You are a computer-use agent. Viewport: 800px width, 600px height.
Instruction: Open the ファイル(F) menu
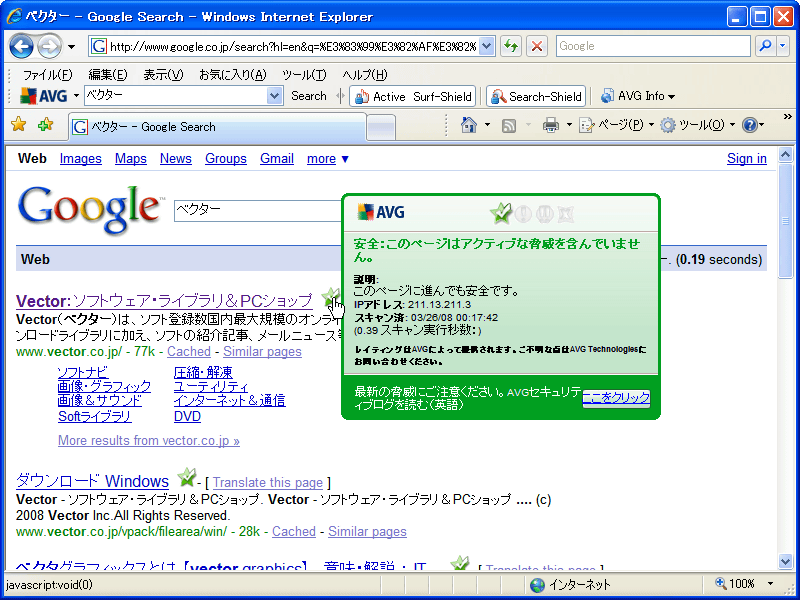(47, 75)
